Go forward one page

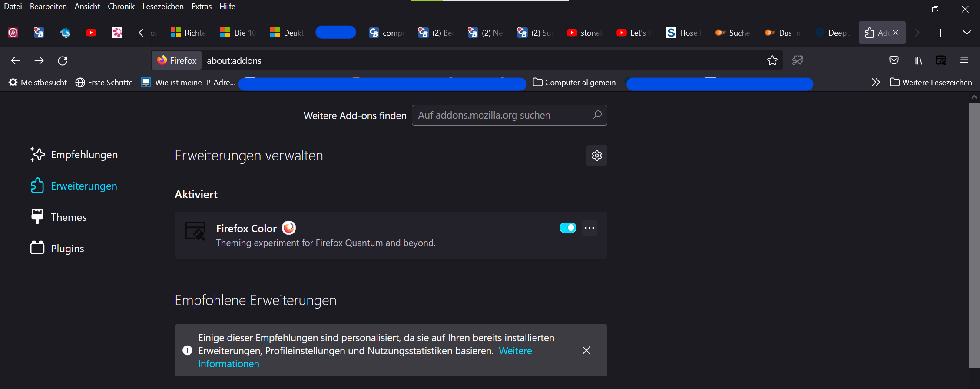[39, 60]
